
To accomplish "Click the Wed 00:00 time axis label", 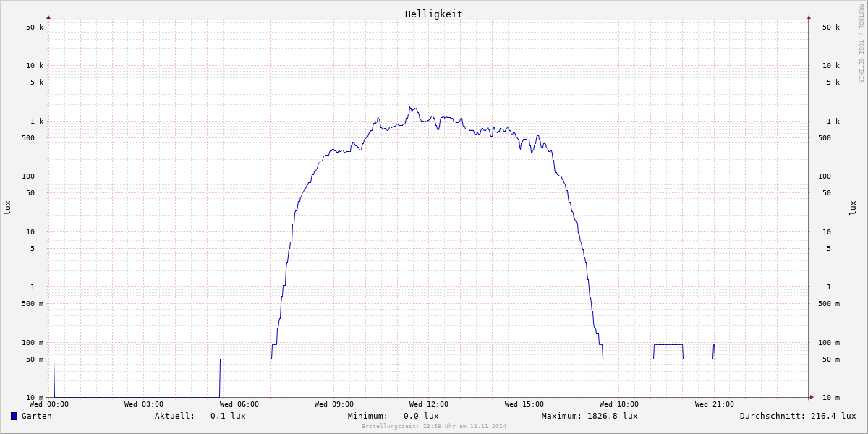I will pos(49,404).
